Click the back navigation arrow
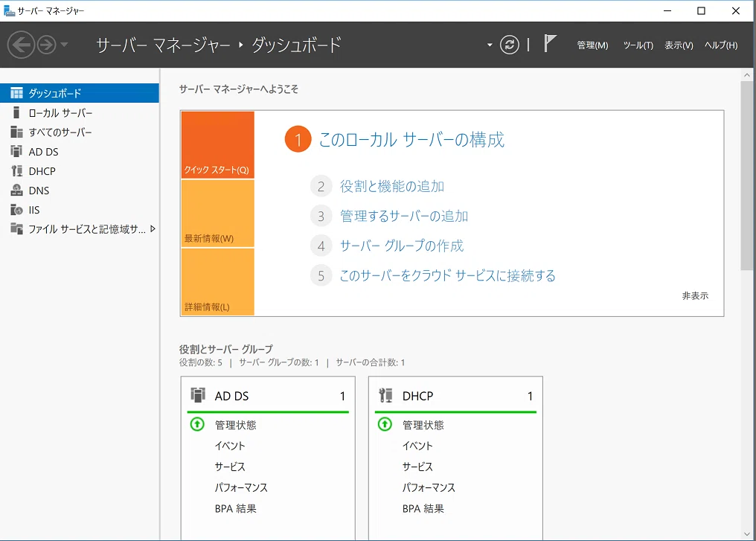This screenshot has width=756, height=541. tap(21, 45)
